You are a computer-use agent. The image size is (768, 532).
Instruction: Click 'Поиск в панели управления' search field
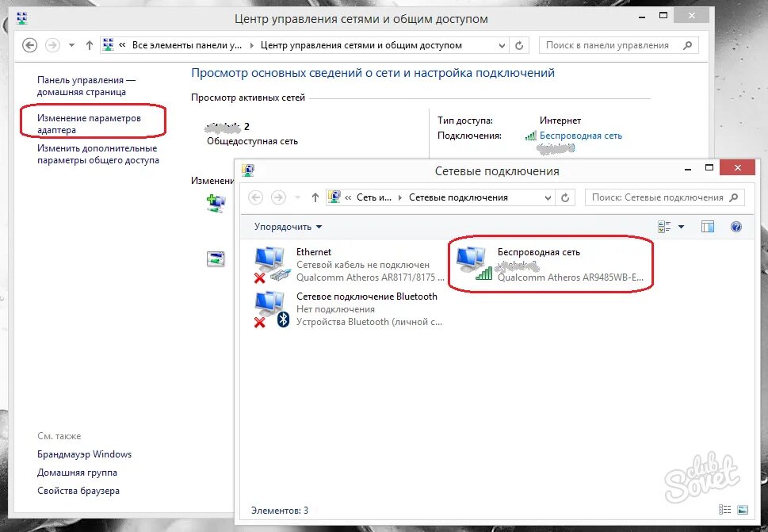click(619, 45)
